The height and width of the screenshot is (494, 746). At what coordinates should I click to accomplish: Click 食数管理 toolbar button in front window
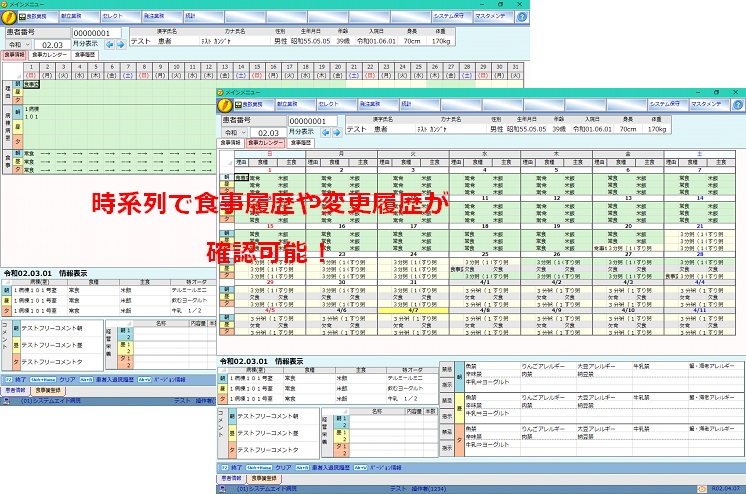point(255,104)
